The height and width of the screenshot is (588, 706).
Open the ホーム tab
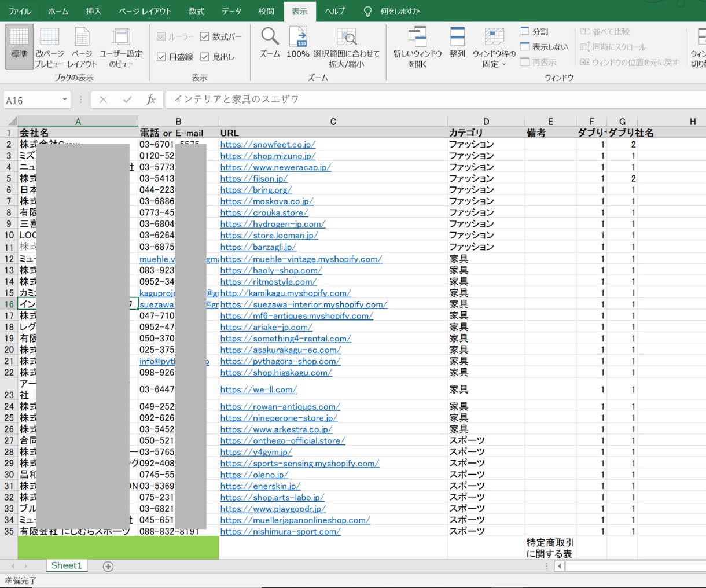[58, 11]
